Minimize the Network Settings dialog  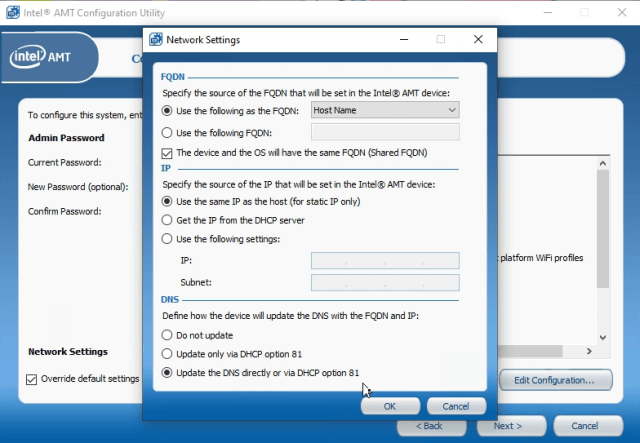pyautogui.click(x=404, y=39)
